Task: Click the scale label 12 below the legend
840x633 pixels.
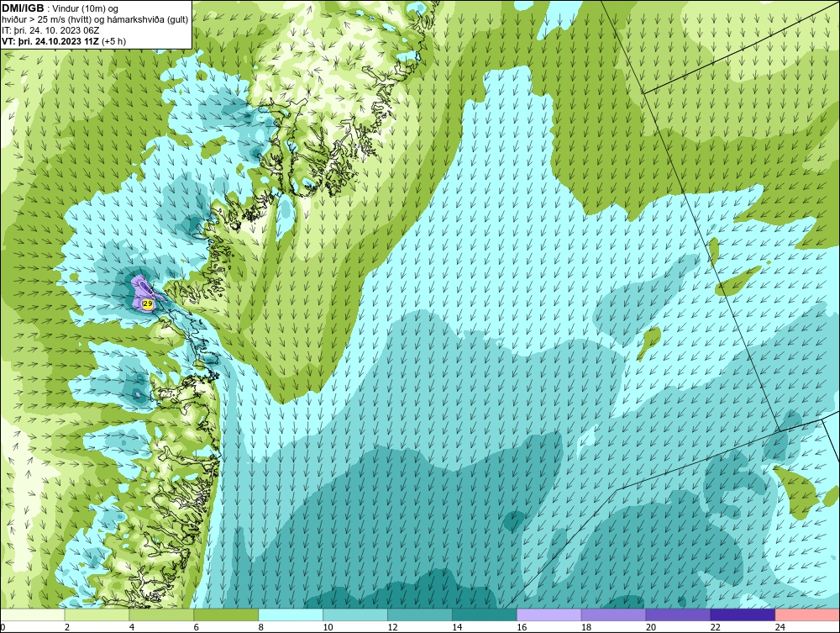Action: (392, 627)
